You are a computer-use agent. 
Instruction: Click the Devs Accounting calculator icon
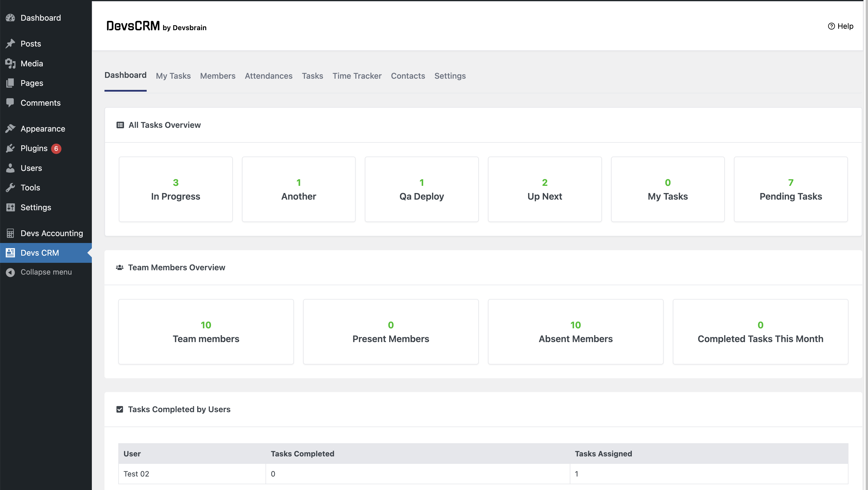pos(10,233)
